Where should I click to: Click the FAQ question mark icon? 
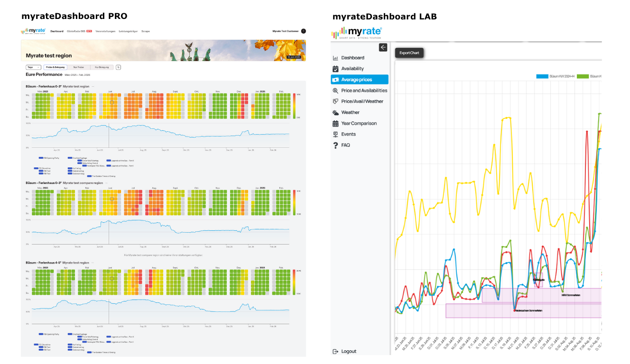(335, 145)
